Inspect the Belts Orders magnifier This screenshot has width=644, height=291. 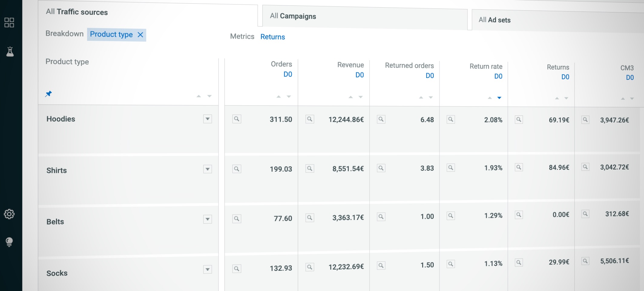point(237,218)
